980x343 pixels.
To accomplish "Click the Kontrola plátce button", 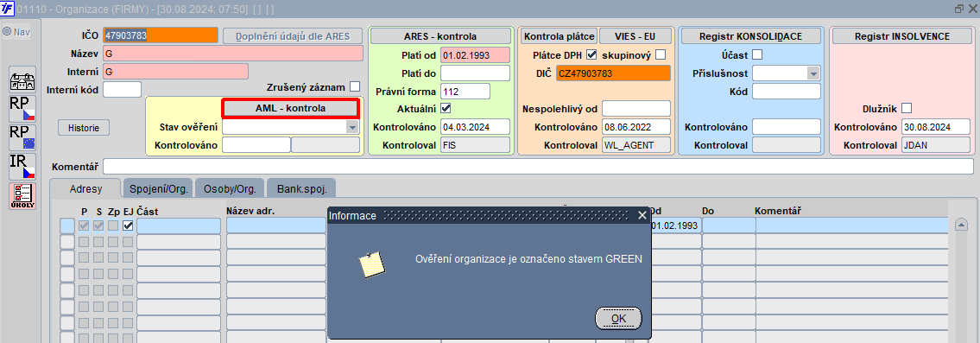I will click(559, 36).
